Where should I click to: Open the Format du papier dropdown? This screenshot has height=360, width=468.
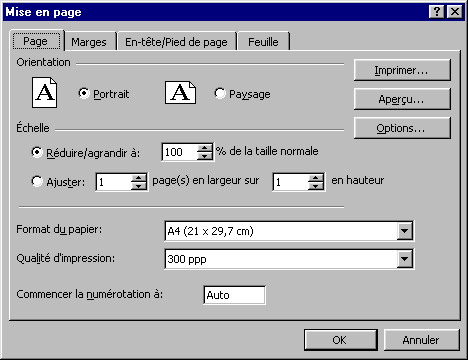coord(404,231)
